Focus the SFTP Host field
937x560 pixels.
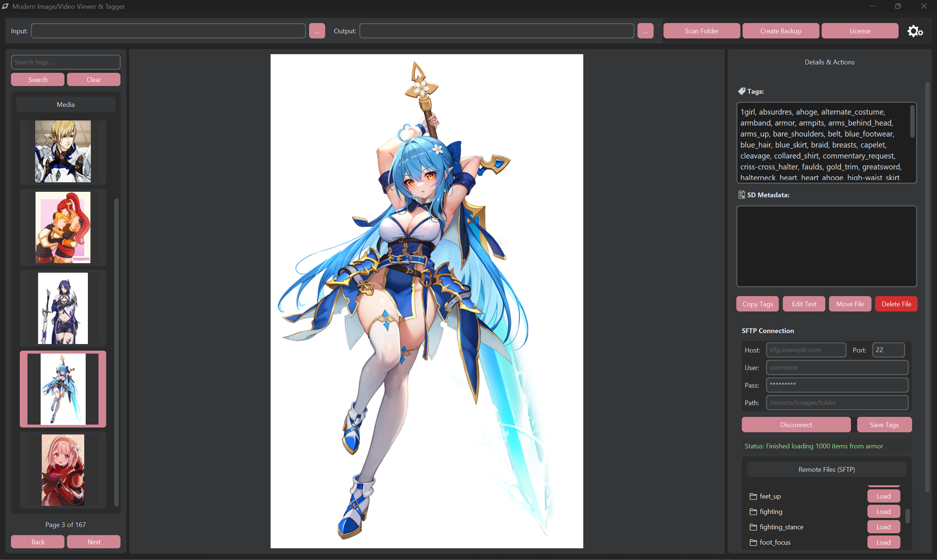(x=806, y=350)
